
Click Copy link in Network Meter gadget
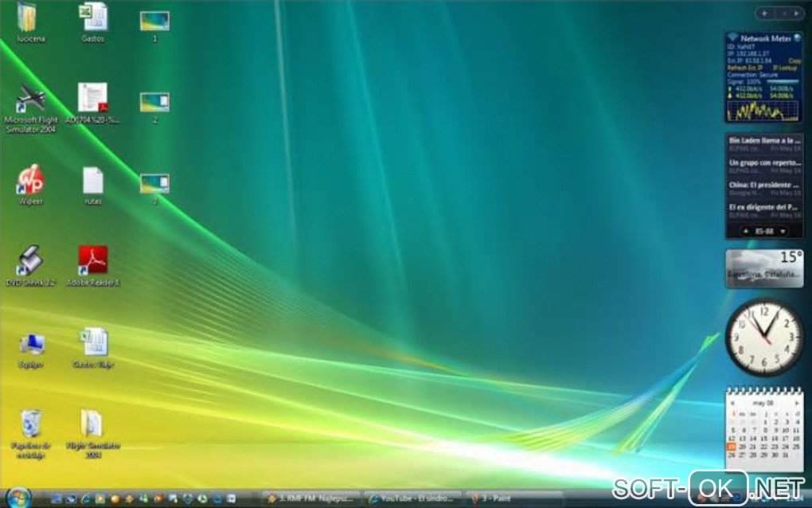pyautogui.click(x=794, y=61)
